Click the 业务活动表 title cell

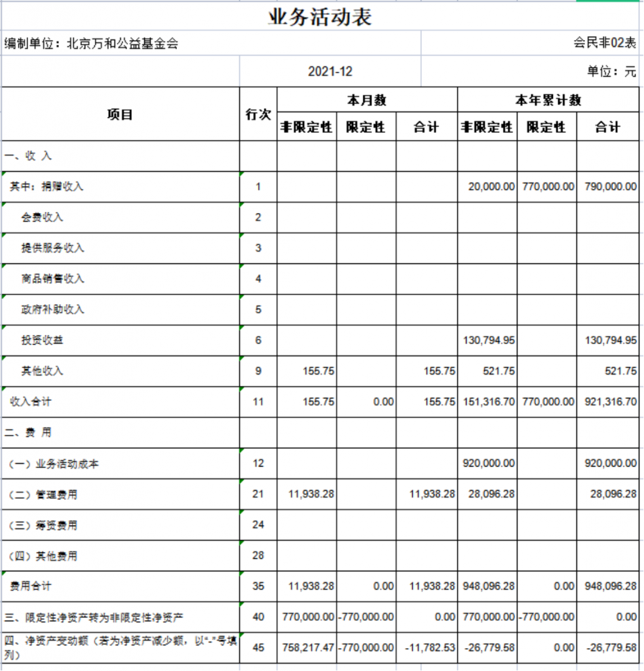[x=320, y=17]
